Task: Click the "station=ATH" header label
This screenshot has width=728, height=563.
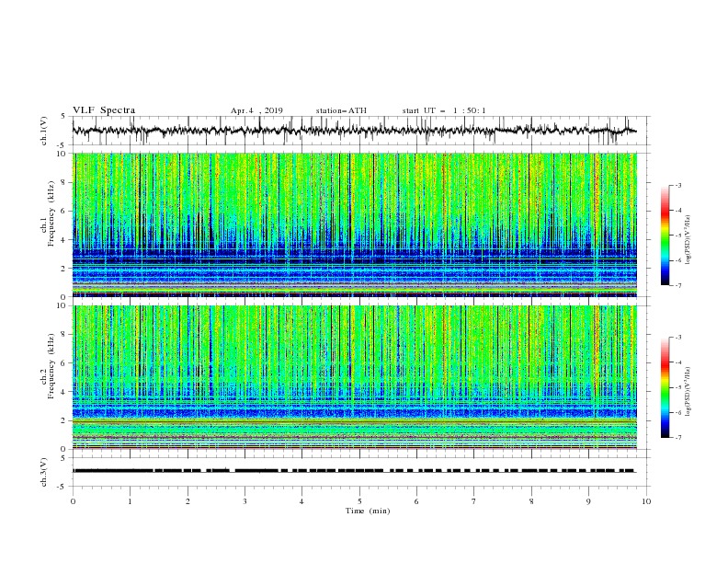Action: tap(341, 110)
